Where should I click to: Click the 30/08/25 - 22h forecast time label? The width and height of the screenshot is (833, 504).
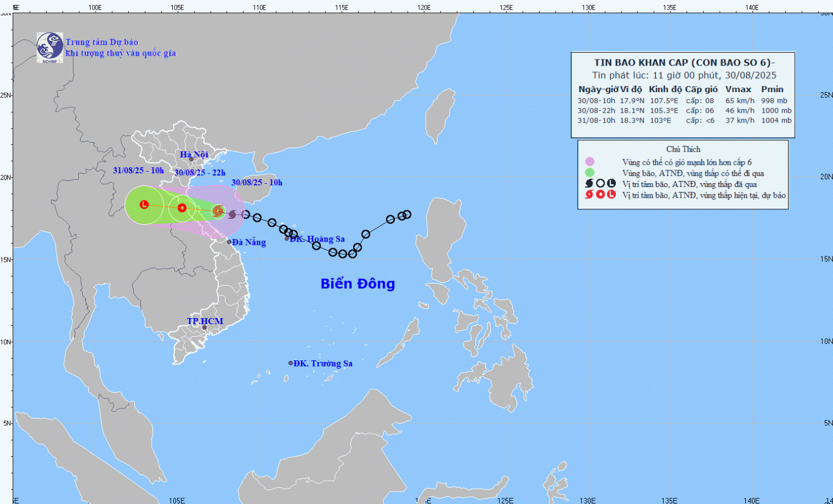(200, 173)
